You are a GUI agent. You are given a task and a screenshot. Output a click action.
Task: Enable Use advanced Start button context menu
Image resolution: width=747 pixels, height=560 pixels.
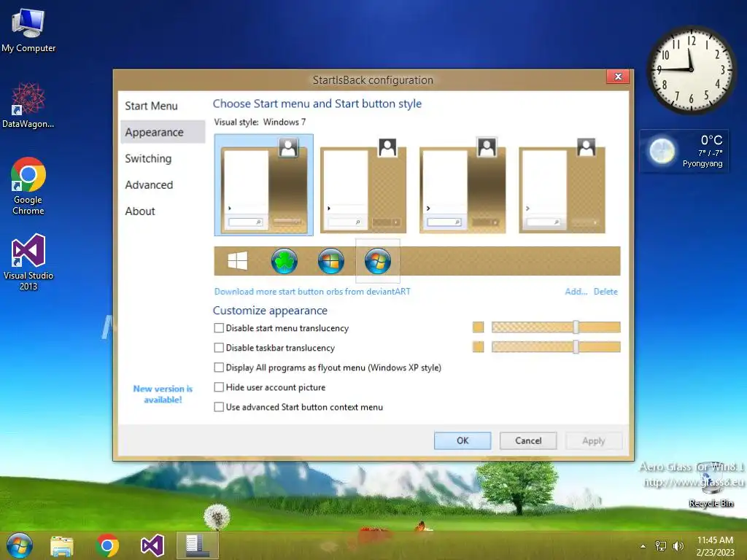pos(219,407)
